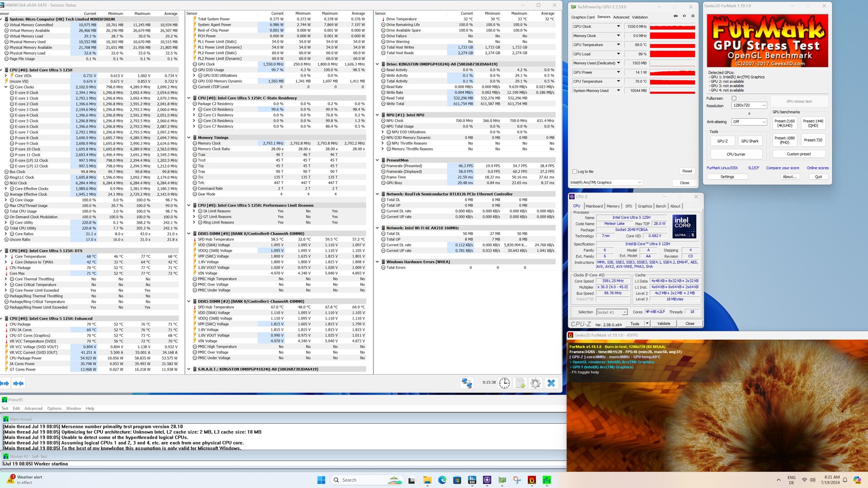Open the Anti-aliasing dropdown in FurMark
Screen dimensions: 868x488
point(749,122)
